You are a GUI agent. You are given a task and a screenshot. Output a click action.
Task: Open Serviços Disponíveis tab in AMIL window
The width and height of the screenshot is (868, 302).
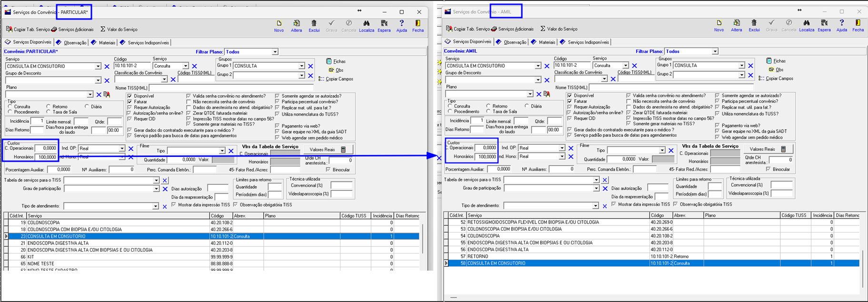pyautogui.click(x=468, y=42)
